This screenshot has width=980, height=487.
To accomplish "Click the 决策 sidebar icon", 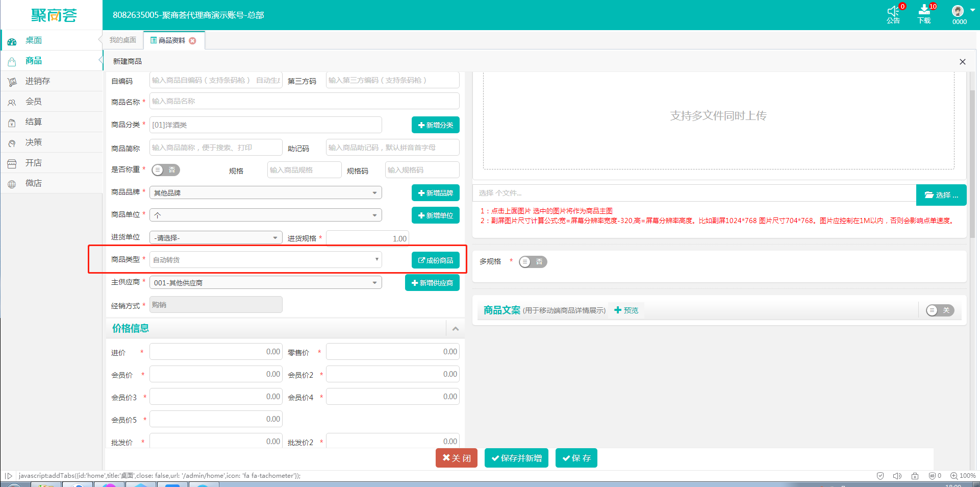I will [34, 142].
